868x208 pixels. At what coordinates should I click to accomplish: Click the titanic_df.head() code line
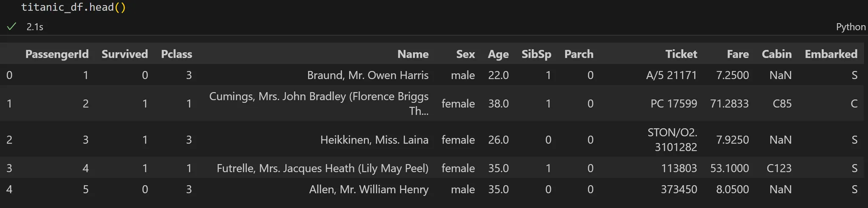(73, 8)
